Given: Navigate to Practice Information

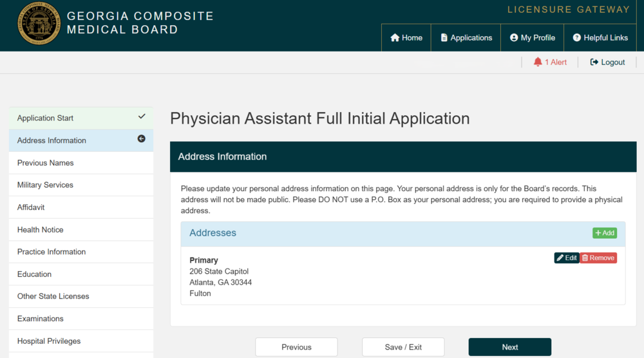Looking at the screenshot, I should (x=52, y=252).
